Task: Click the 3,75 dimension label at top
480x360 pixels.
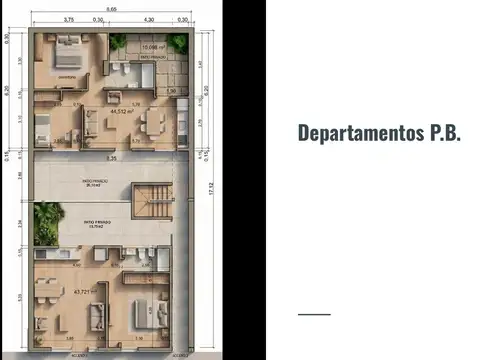Action: (x=68, y=20)
